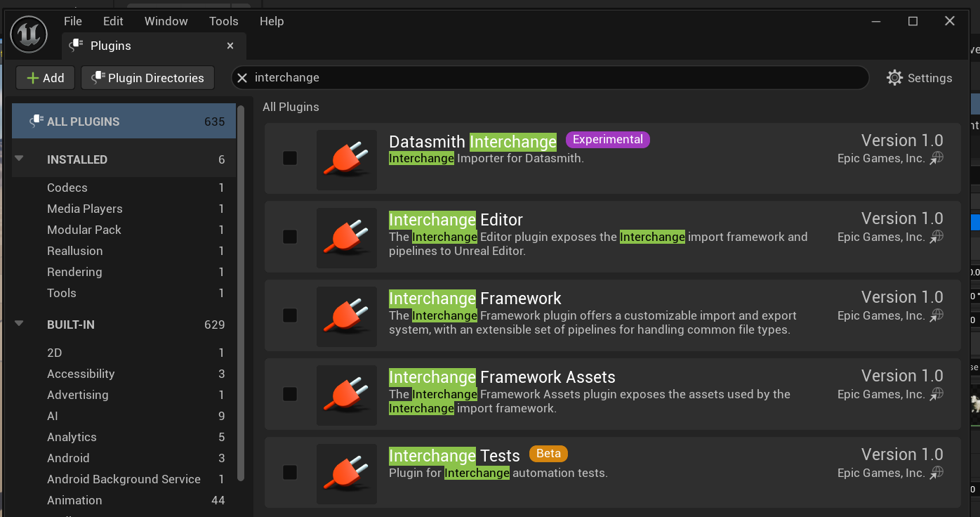
Task: Click the Experimental badge
Action: pos(608,140)
